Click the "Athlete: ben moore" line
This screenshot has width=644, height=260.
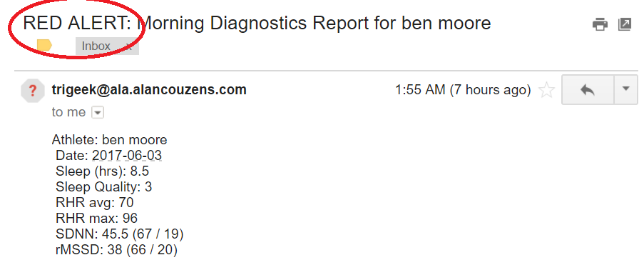coord(109,140)
